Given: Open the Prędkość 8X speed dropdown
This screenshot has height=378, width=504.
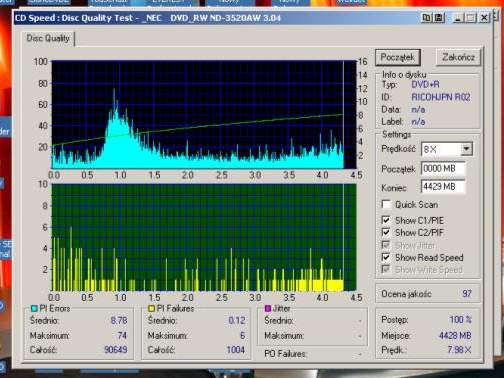Looking at the screenshot, I should click(466, 149).
